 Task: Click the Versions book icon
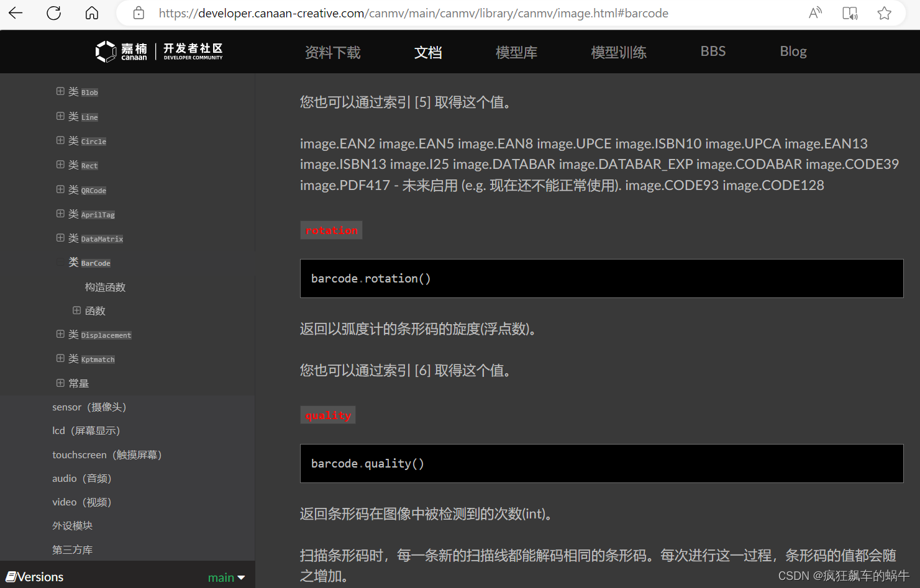11,577
